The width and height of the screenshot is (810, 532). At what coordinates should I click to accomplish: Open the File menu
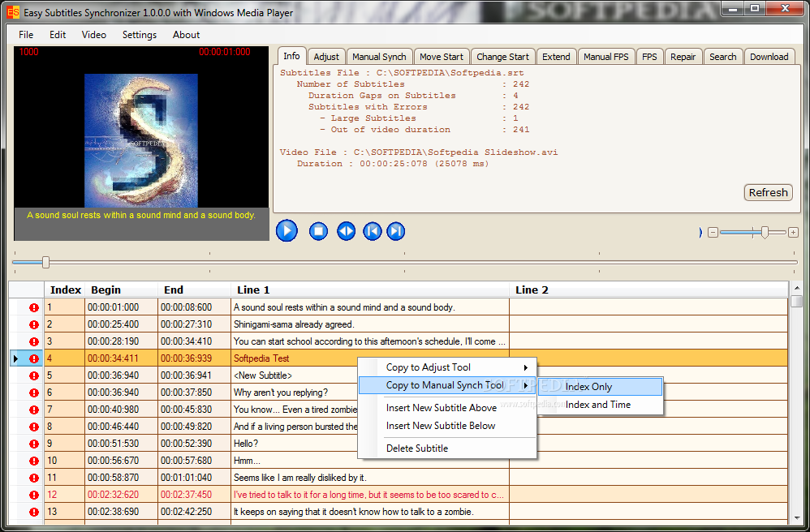pos(26,35)
